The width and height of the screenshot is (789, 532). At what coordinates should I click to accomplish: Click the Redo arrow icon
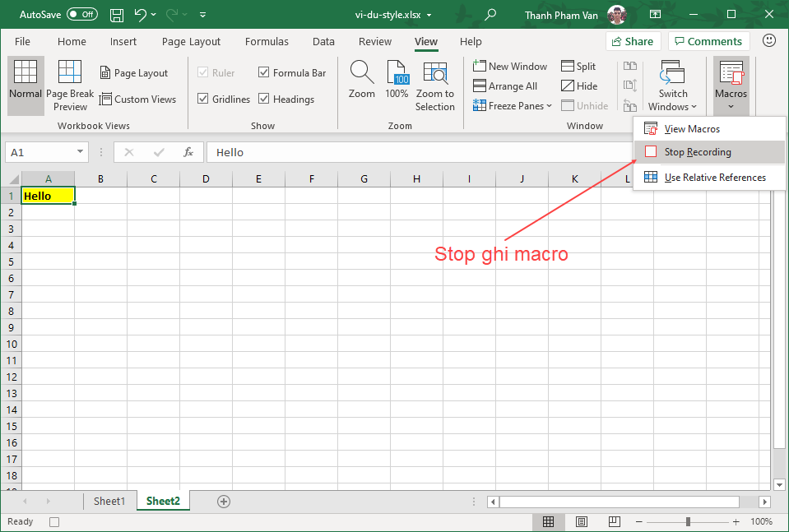click(x=172, y=15)
